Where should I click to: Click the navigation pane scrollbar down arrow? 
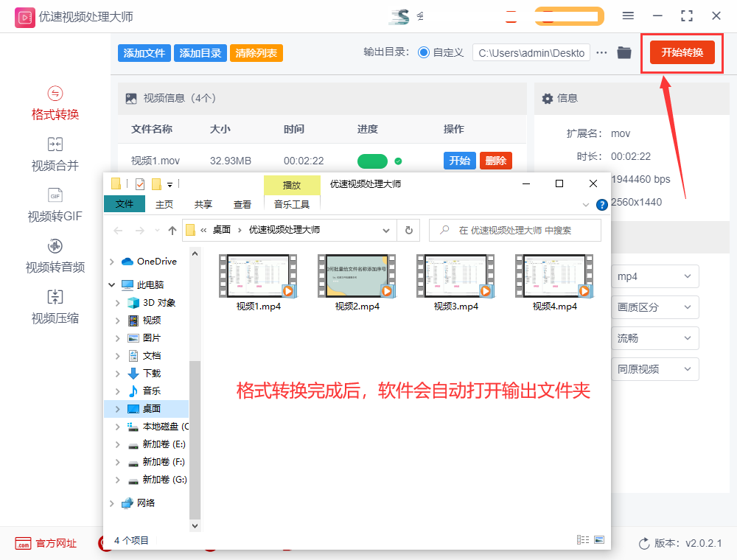coord(195,525)
